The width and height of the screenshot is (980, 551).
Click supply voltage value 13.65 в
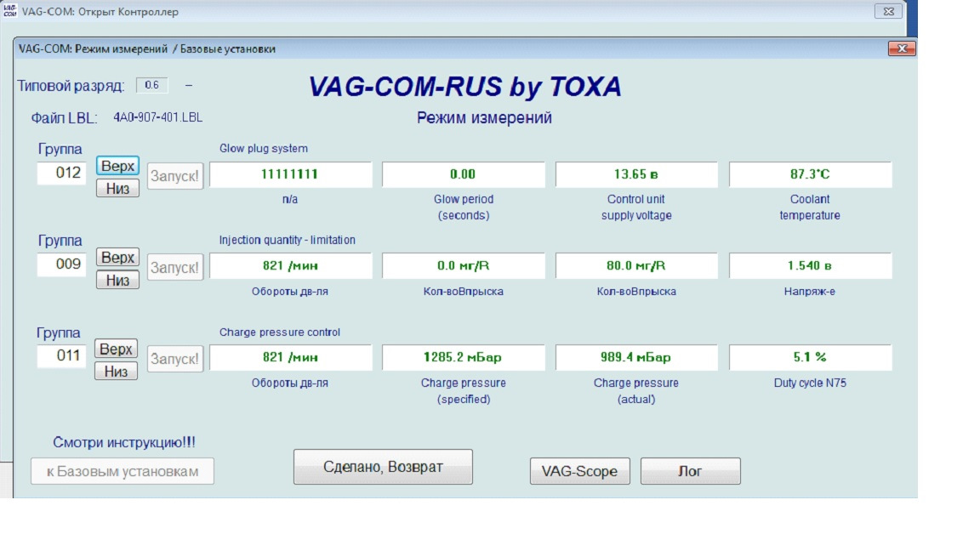click(636, 174)
